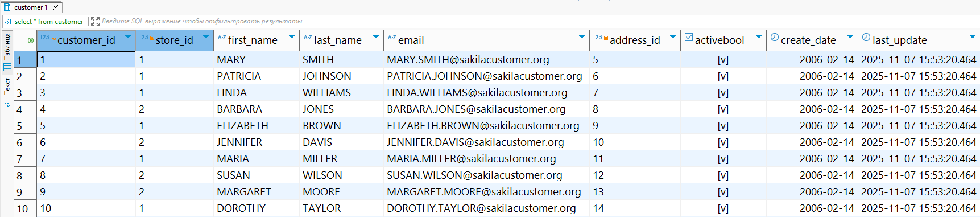Open the address_id column dropdown arrow

[673, 37]
